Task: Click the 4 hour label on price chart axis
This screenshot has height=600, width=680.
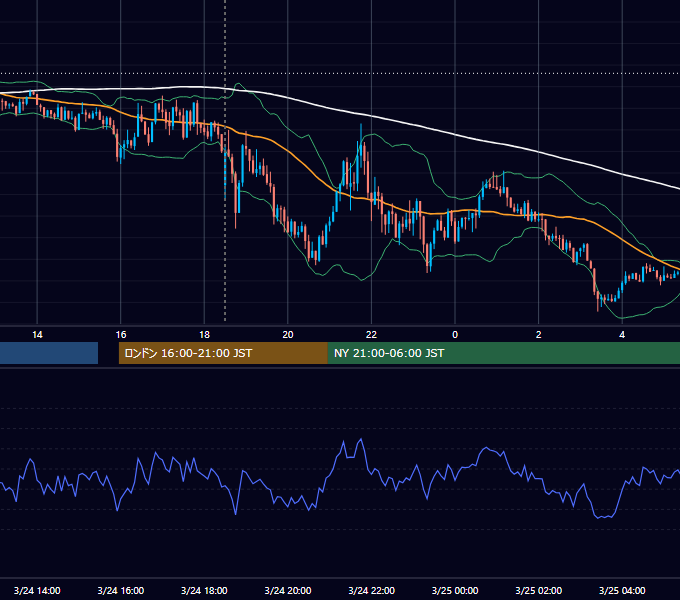Action: [622, 335]
